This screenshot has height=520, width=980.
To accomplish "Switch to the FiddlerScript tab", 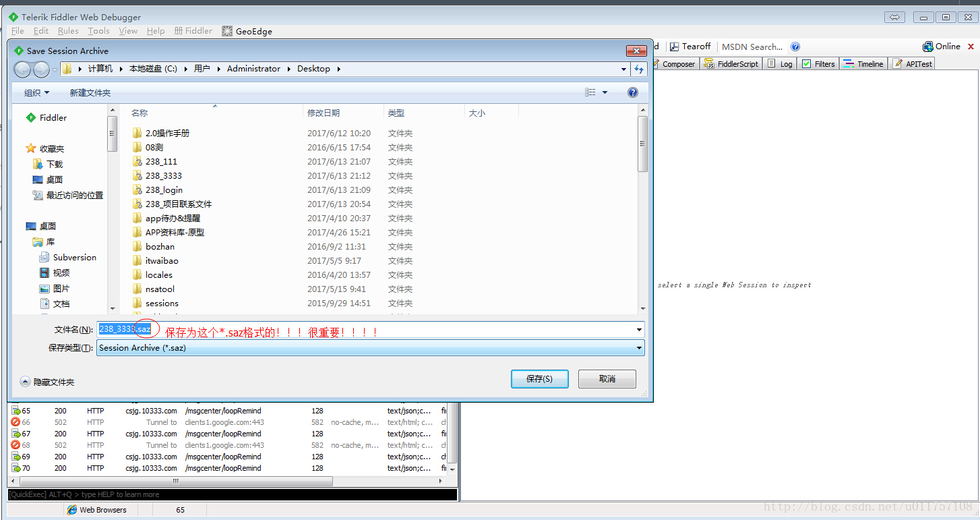I will pyautogui.click(x=731, y=64).
